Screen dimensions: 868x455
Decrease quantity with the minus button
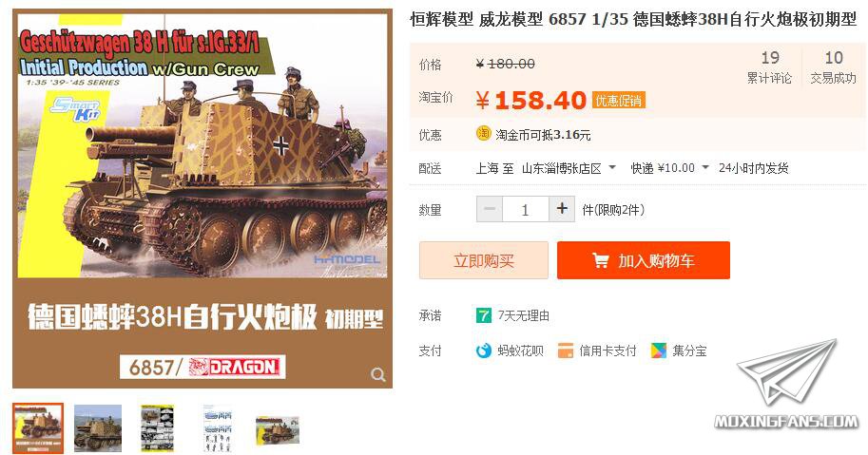[x=490, y=210]
